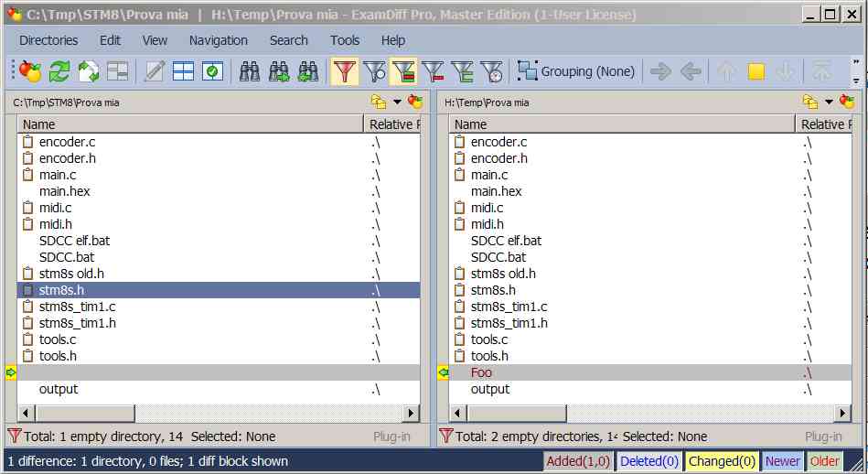Viewport: 868px width, 474px height.
Task: Open the View menu
Action: [155, 40]
